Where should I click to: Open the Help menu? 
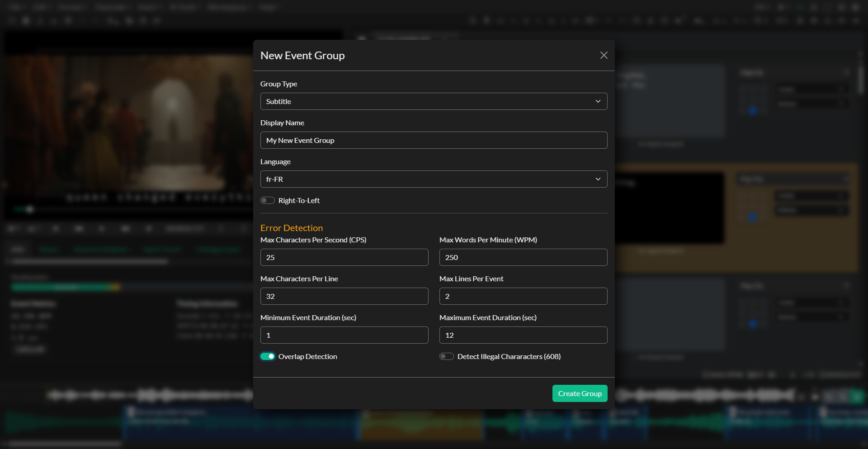coord(269,7)
